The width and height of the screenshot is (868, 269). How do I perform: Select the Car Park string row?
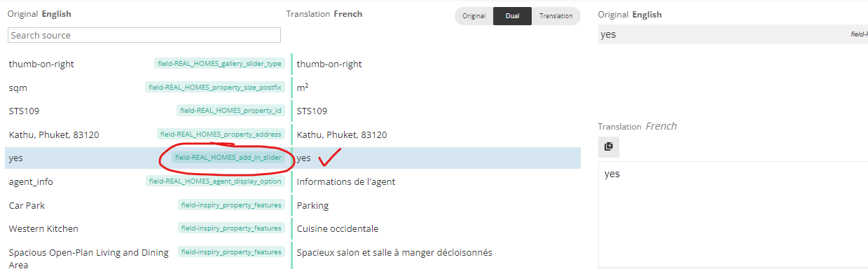pyautogui.click(x=293, y=205)
